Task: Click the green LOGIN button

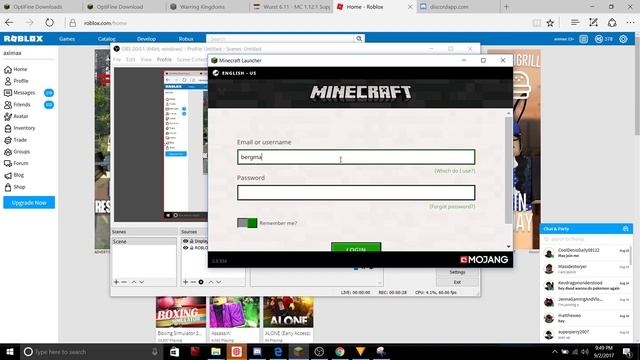Action: (x=356, y=247)
